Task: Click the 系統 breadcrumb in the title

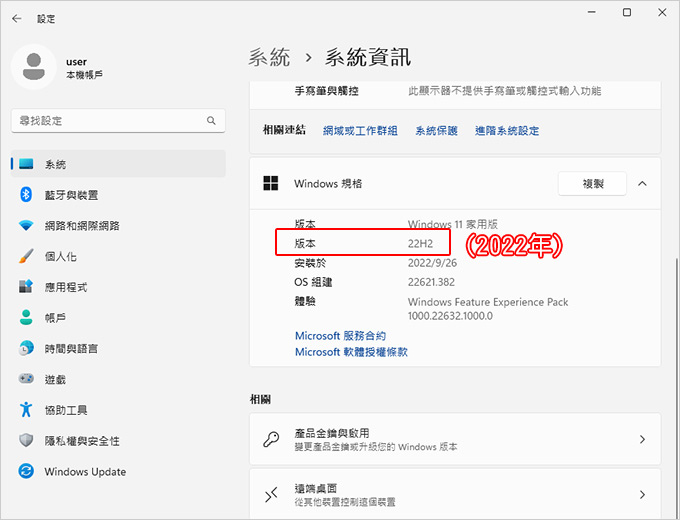Action: pyautogui.click(x=269, y=57)
